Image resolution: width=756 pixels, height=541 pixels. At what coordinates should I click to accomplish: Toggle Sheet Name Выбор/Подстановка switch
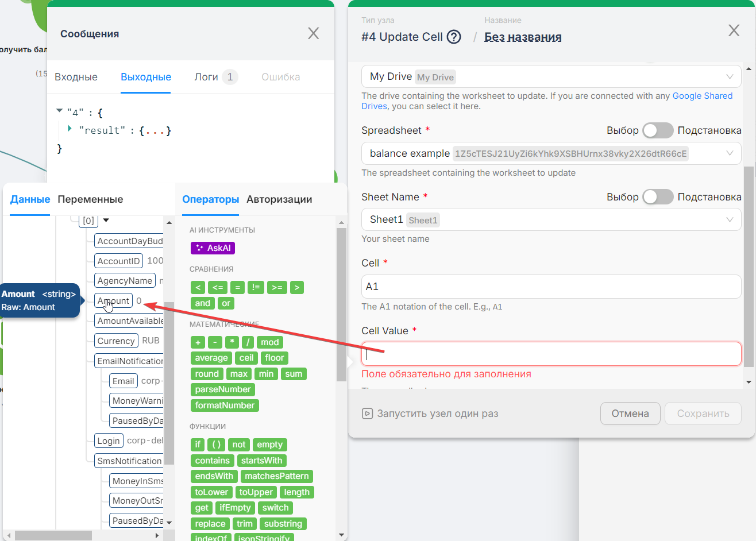658,197
